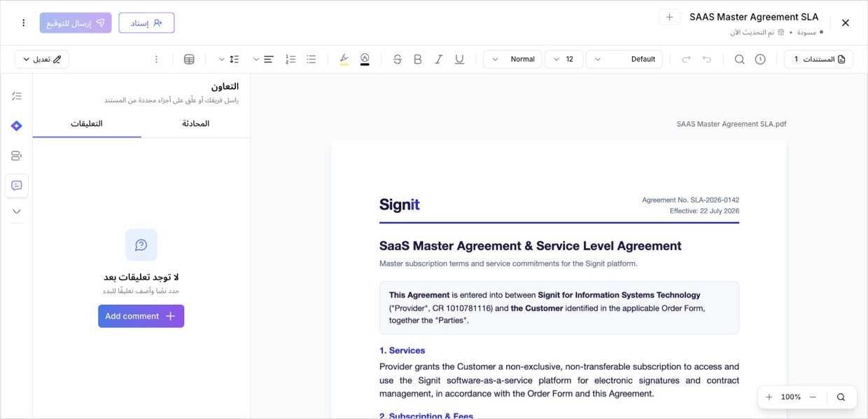
Task: Click the SAAS Master Agreement SLA.pdf filename label
Action: click(731, 124)
